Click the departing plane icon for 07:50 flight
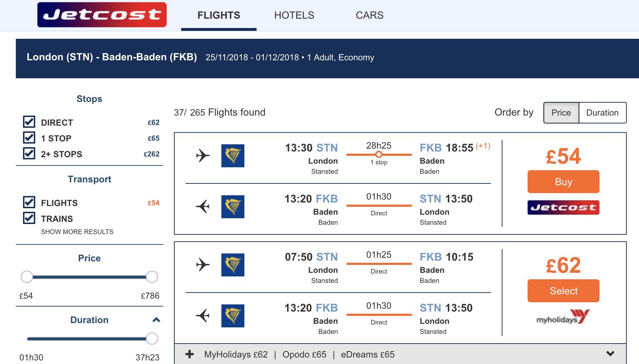The height and width of the screenshot is (364, 639). (x=203, y=265)
